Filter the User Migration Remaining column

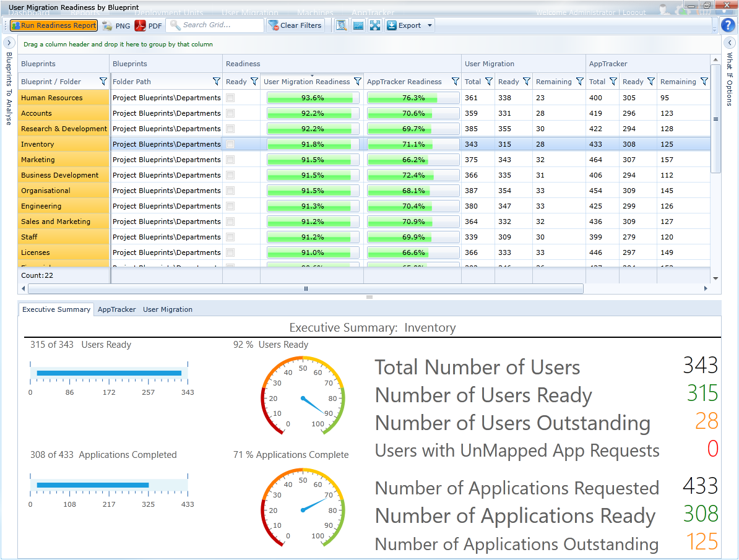pos(580,82)
